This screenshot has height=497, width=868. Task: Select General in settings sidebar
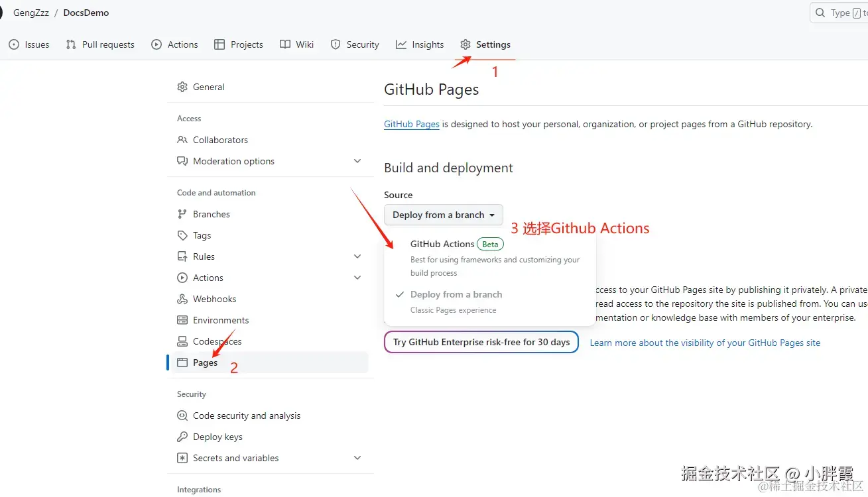click(270, 87)
